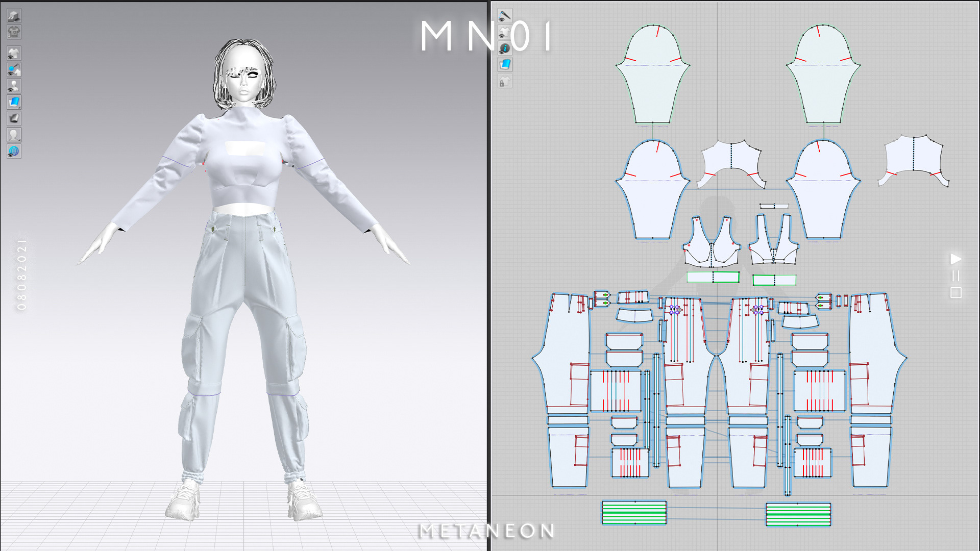Click the Simulate button in 3D window

(14, 15)
